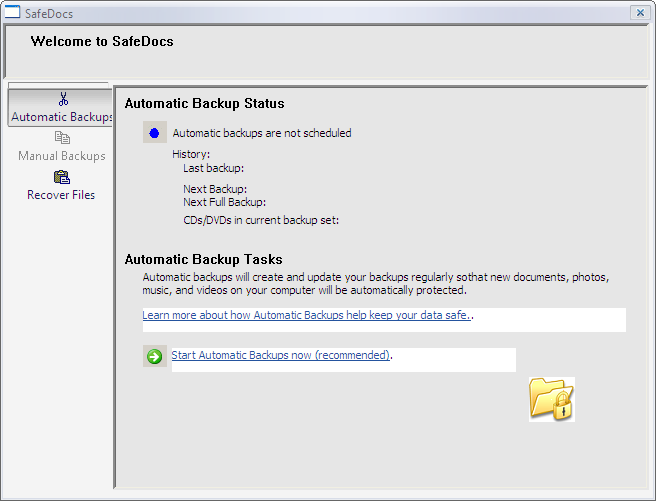This screenshot has height=501, width=656.
Task: Select the Recover Files tab
Action: [61, 195]
